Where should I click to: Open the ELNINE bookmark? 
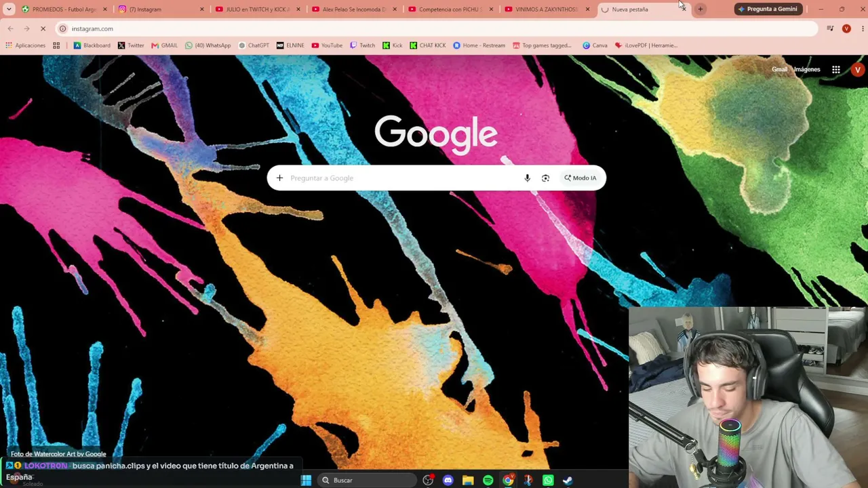290,45
